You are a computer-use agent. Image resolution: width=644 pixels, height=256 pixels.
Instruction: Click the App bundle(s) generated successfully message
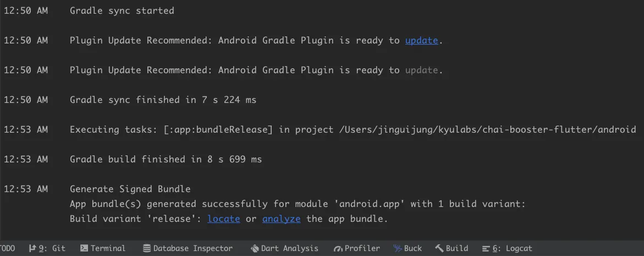click(298, 204)
